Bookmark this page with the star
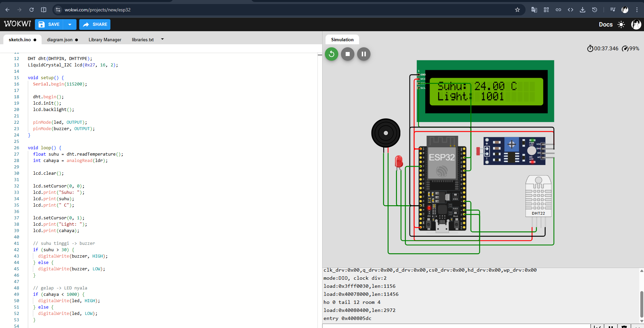This screenshot has height=328, width=644. tap(517, 10)
